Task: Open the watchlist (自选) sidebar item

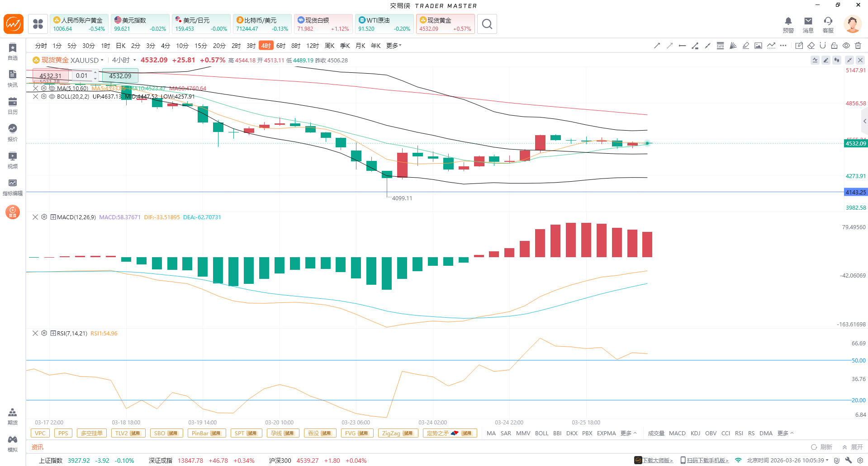Action: [x=13, y=52]
